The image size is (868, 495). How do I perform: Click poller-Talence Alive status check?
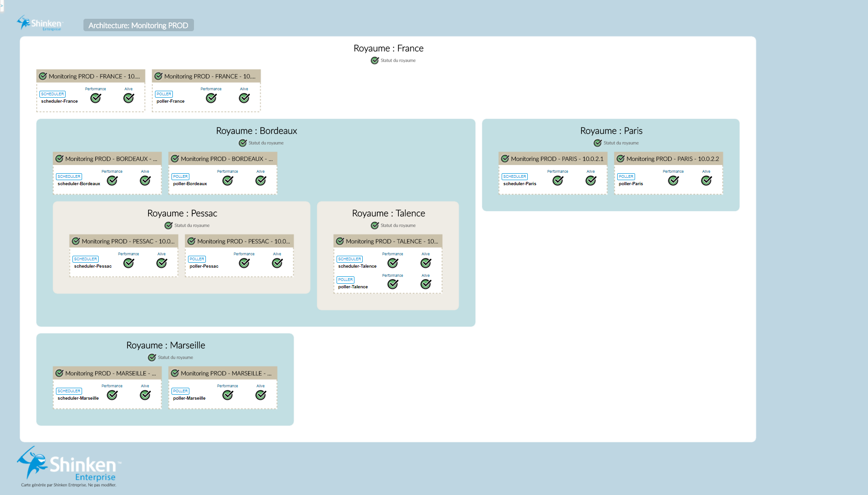(x=426, y=284)
